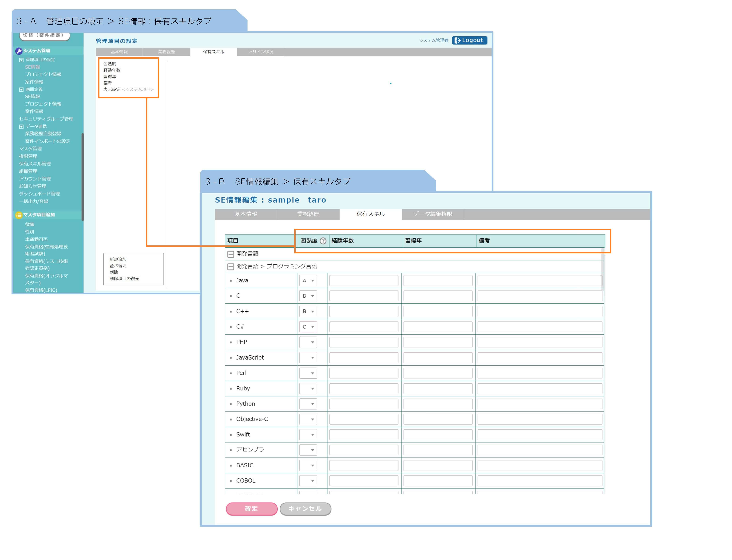The width and height of the screenshot is (732, 560).
Task: Click the help icon next to 習熟度
Action: click(323, 241)
